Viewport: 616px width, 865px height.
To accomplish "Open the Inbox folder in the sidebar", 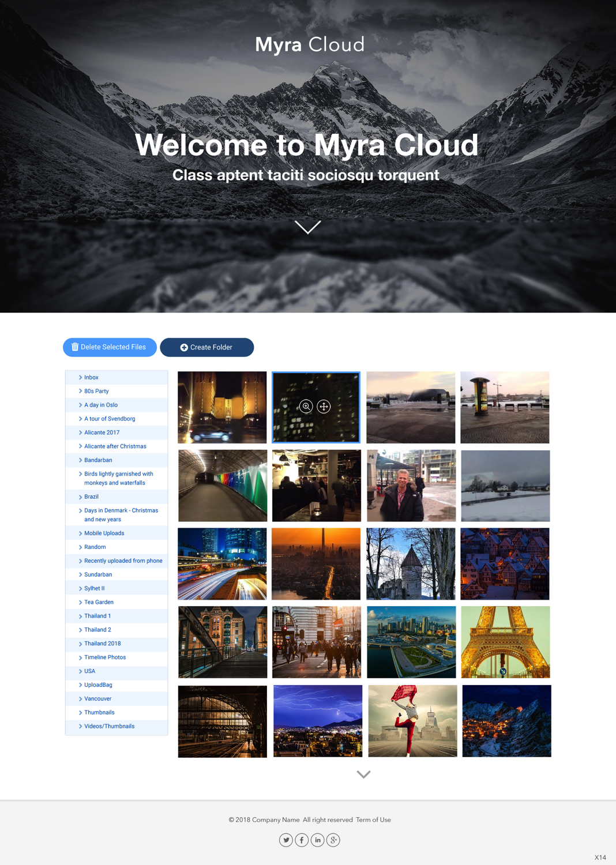I will 91,377.
